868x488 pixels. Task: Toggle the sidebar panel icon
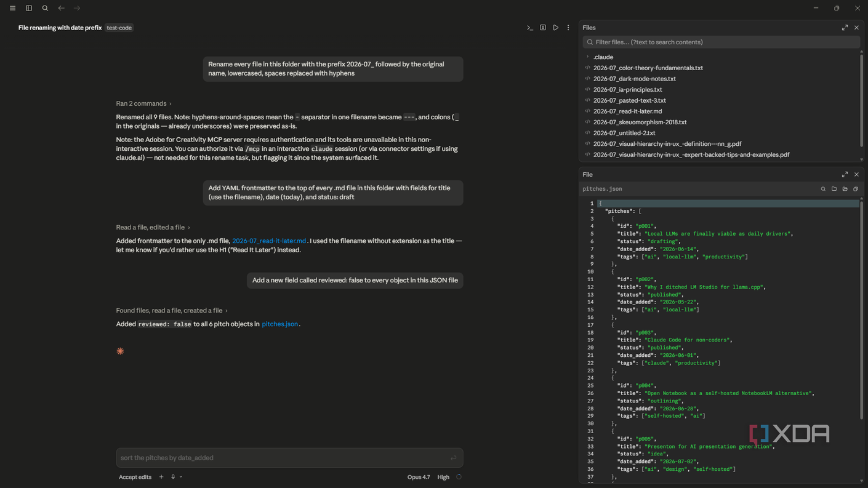pos(29,8)
